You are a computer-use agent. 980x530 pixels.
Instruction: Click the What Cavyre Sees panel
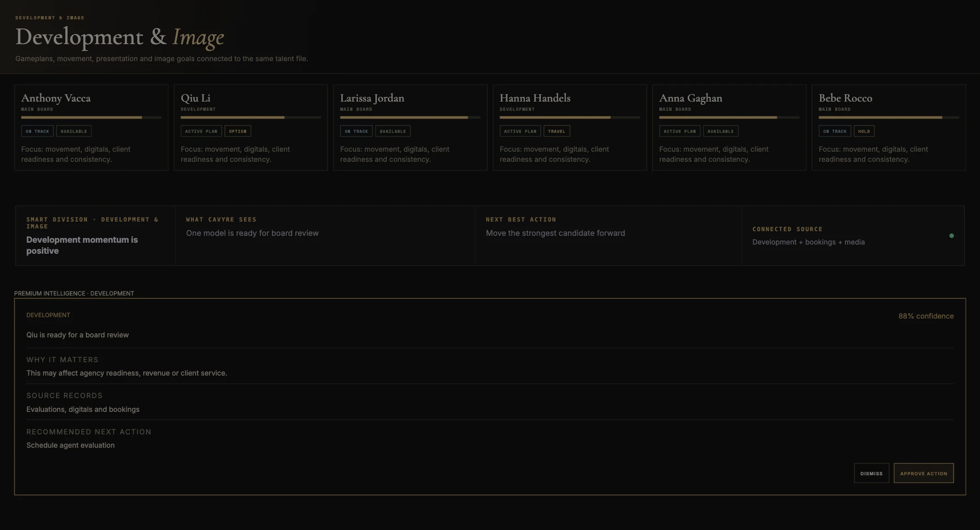point(325,235)
